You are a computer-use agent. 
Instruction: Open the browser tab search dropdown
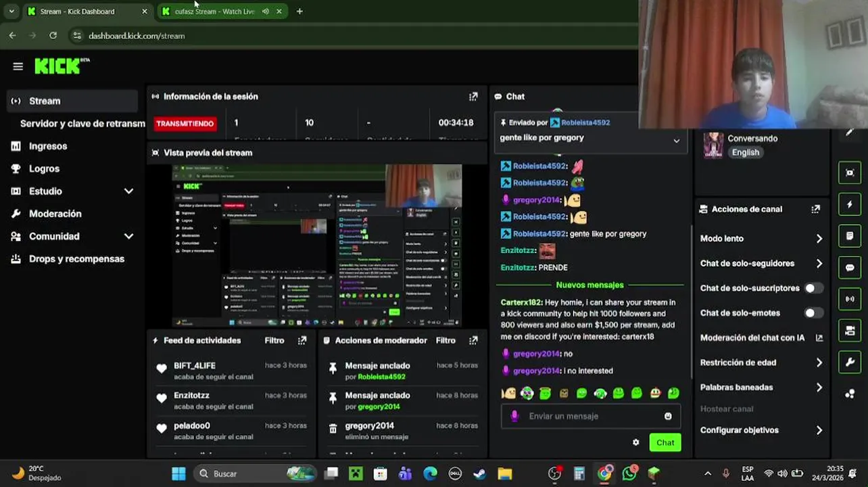tap(11, 11)
